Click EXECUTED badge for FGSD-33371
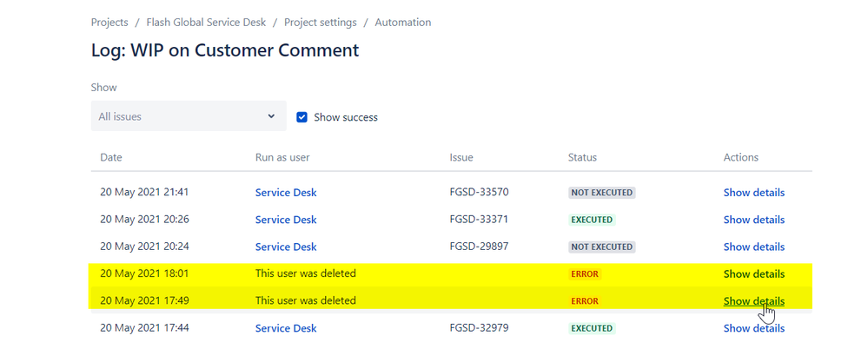Image resolution: width=868 pixels, height=349 pixels. tap(592, 220)
